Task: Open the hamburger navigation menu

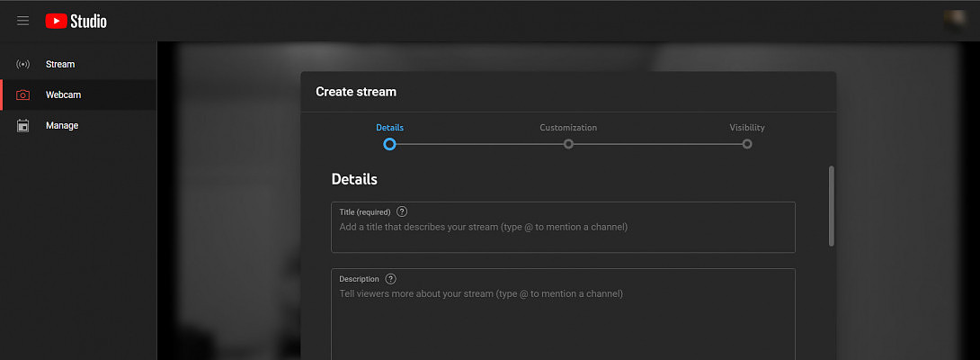Action: 23,21
